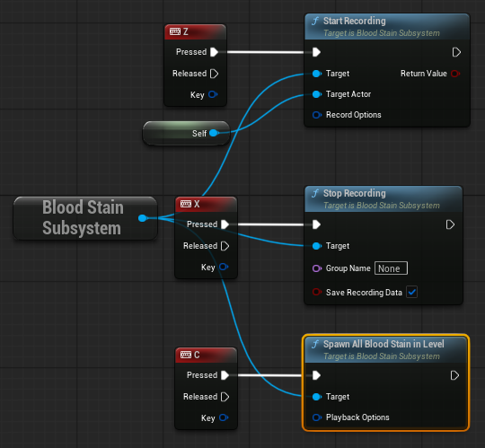
Task: Click the Playback Options label text
Action: coord(357,417)
